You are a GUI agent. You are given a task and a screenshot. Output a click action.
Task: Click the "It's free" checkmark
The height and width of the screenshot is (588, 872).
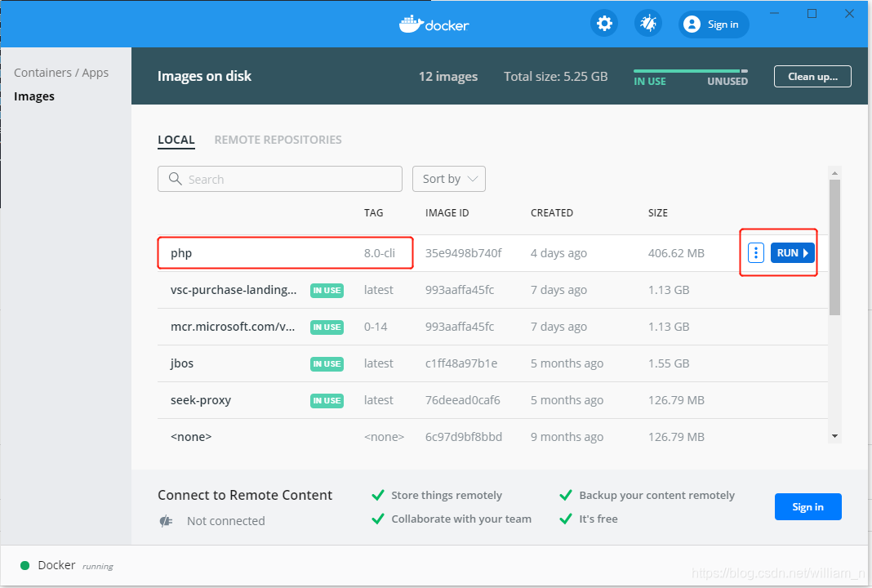click(x=566, y=519)
